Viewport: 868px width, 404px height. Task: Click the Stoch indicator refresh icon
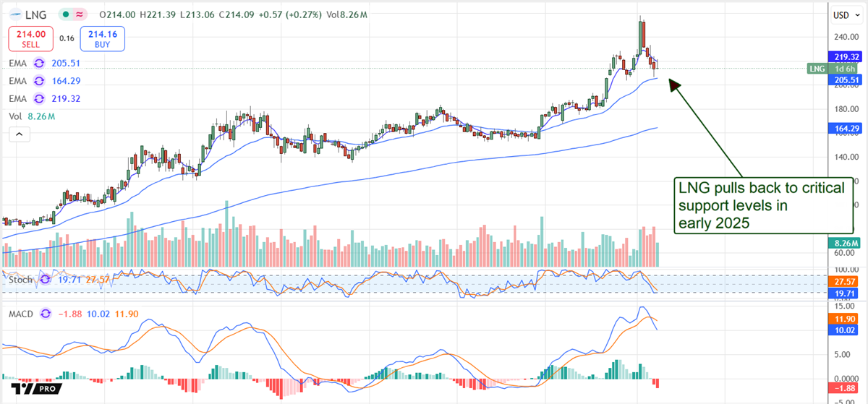coord(44,279)
